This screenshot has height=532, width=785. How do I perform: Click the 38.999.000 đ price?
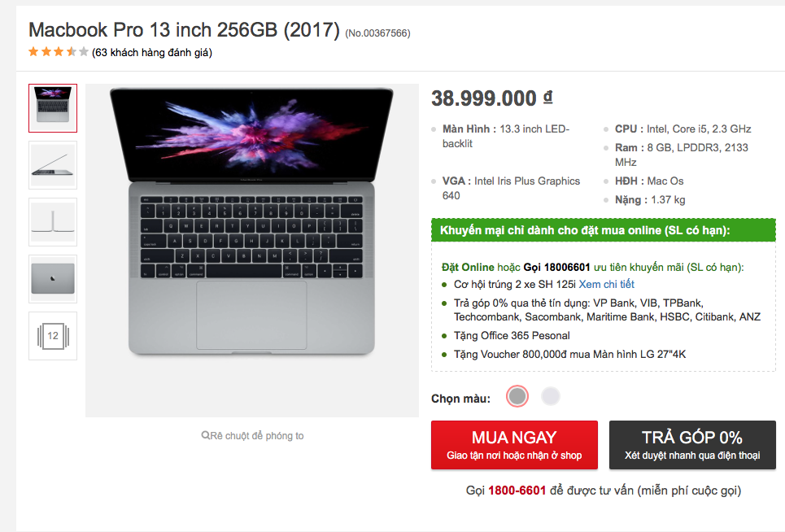pos(491,98)
